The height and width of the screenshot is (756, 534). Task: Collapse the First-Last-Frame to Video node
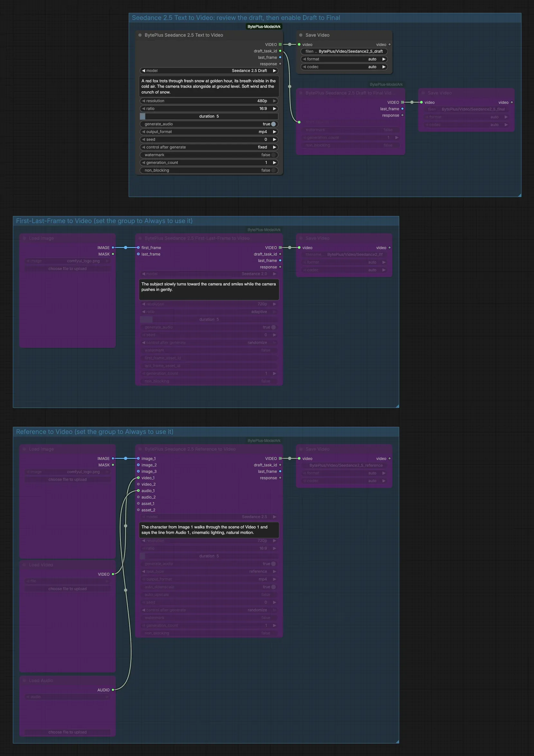coord(140,238)
